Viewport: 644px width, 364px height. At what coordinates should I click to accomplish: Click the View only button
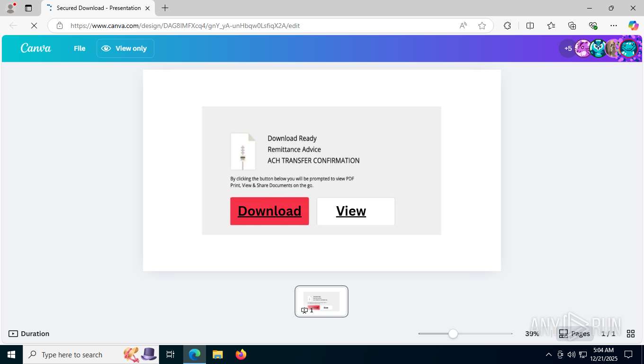pyautogui.click(x=125, y=48)
